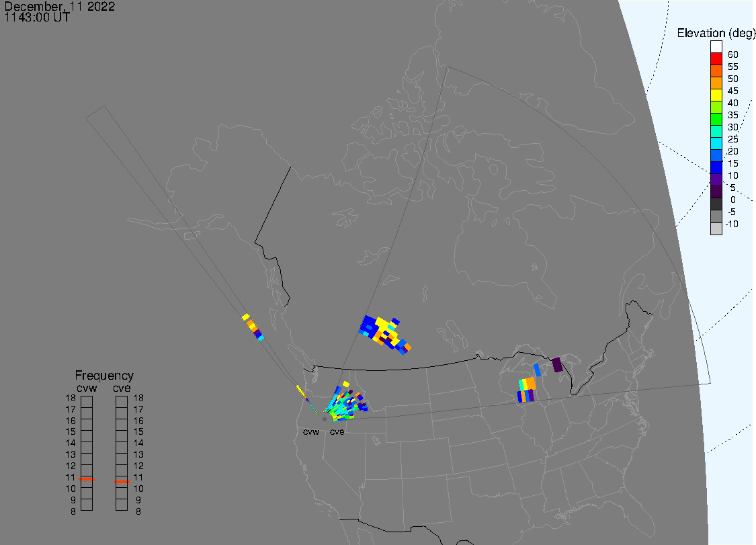
Task: Click the orange echo streak along the northwest beam
Action: click(252, 326)
